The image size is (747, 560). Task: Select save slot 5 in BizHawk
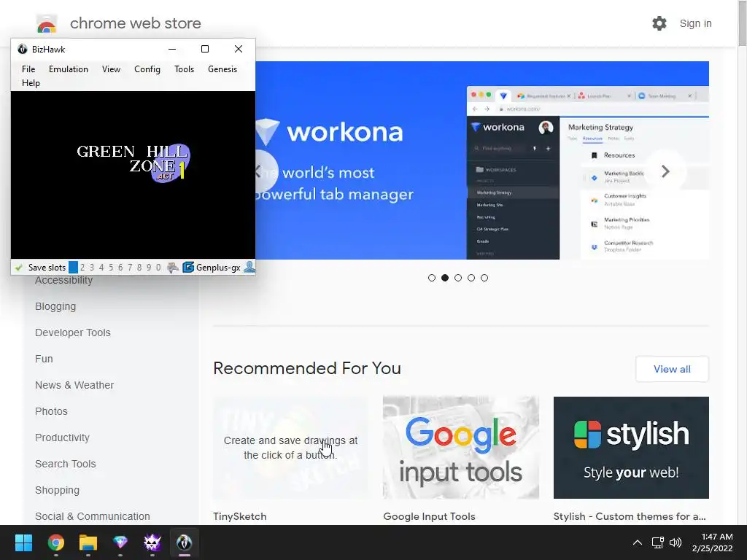point(111,268)
